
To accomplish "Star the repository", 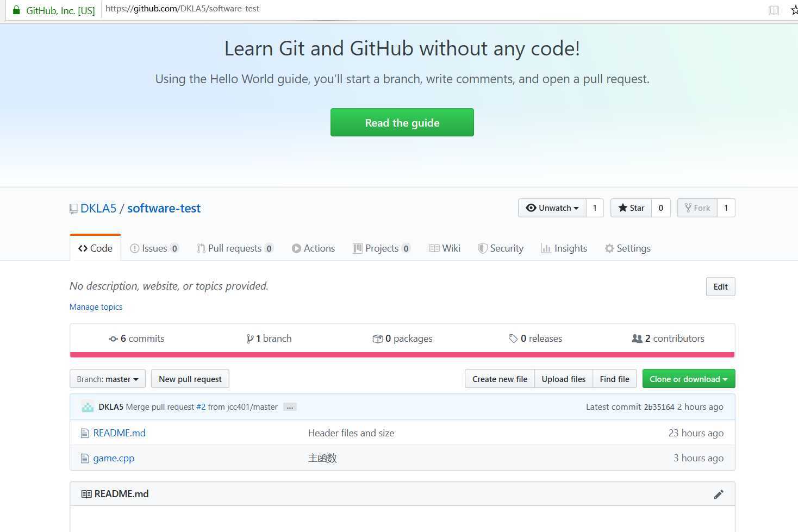I will click(x=631, y=208).
